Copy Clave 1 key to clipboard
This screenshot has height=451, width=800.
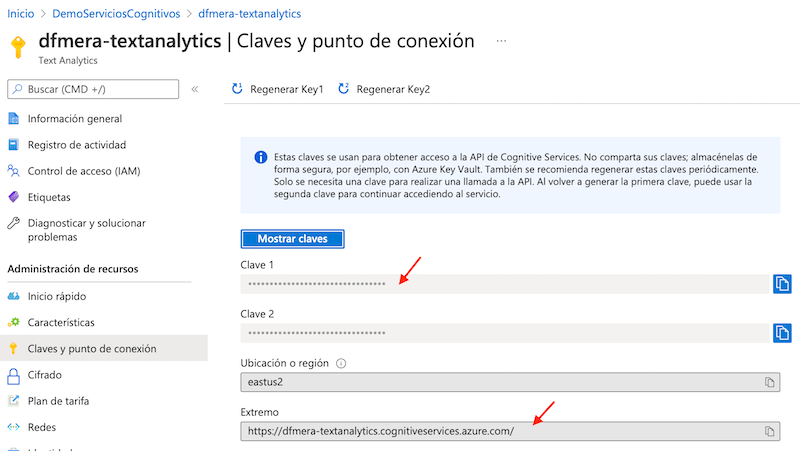(782, 284)
